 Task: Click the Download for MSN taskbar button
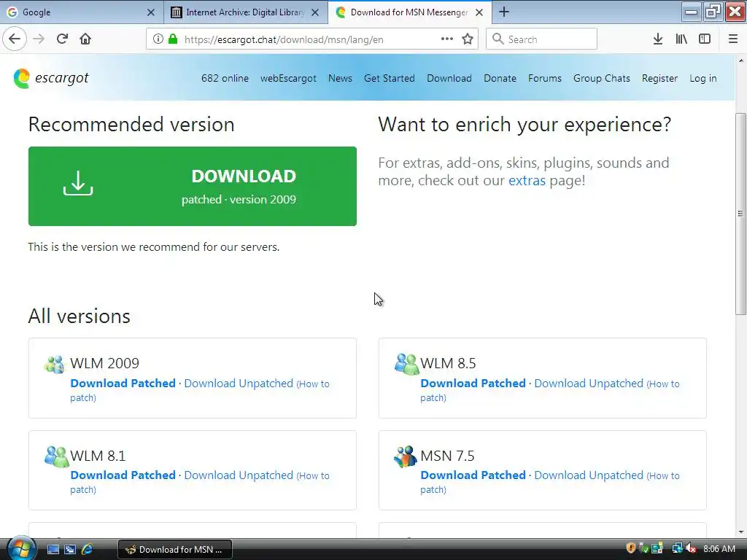tap(175, 549)
